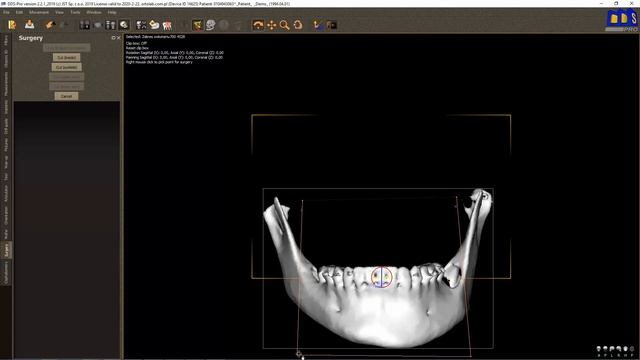Select the head view icon labeled L
Viewport: 640px width, 360px height.
[612, 351]
